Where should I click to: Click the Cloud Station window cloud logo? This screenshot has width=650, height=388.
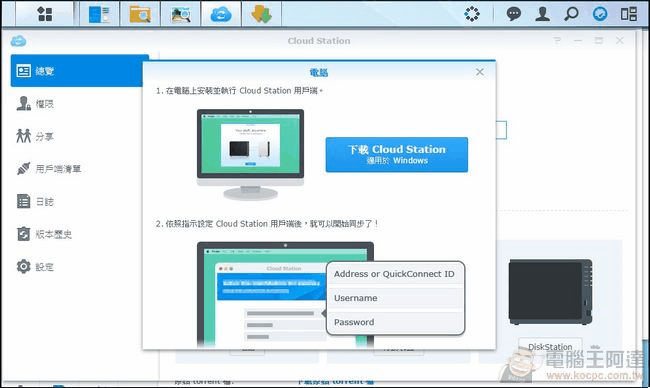point(18,41)
